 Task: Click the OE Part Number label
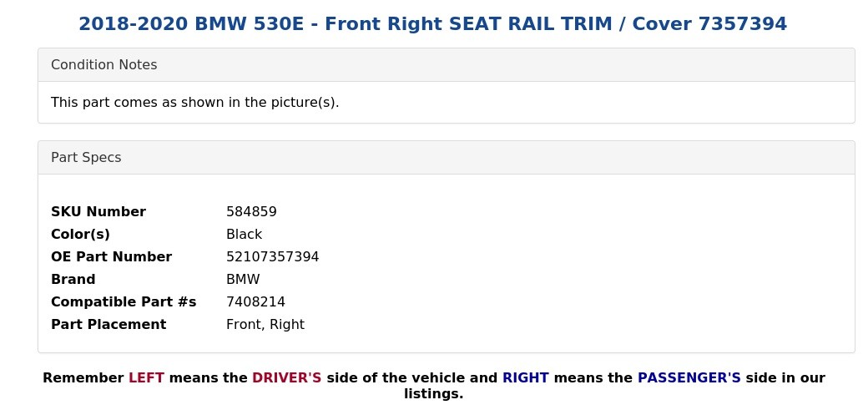111,257
